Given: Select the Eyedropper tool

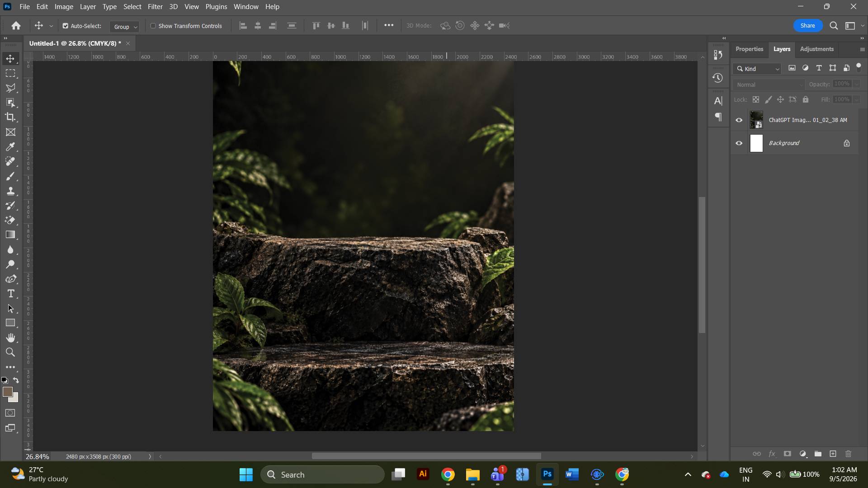Looking at the screenshot, I should point(10,147).
